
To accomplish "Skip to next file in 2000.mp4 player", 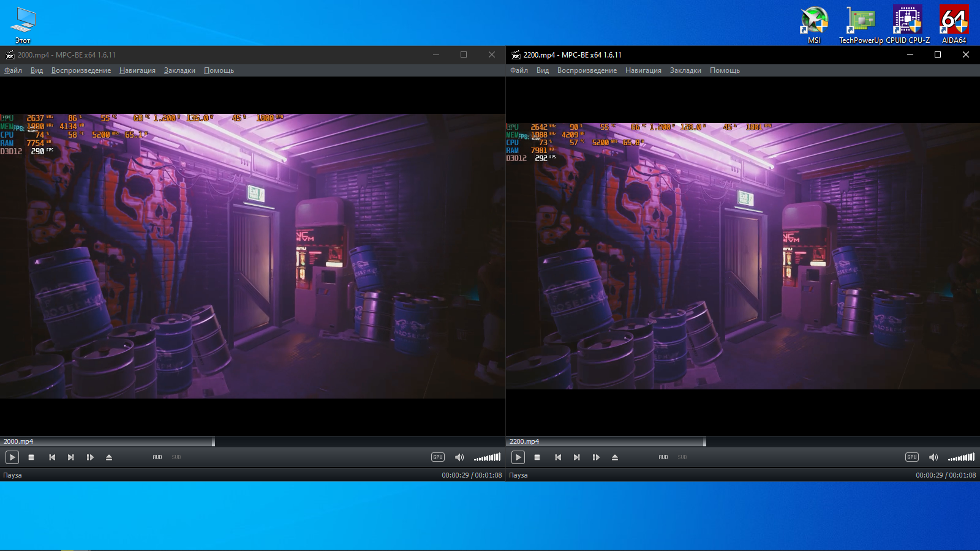I will pyautogui.click(x=71, y=457).
